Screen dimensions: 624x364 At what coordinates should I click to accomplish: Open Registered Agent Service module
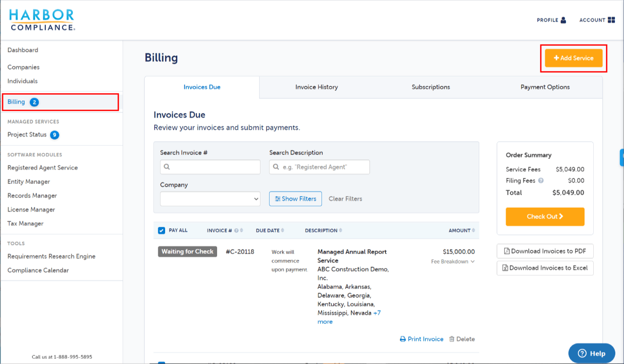(x=42, y=168)
